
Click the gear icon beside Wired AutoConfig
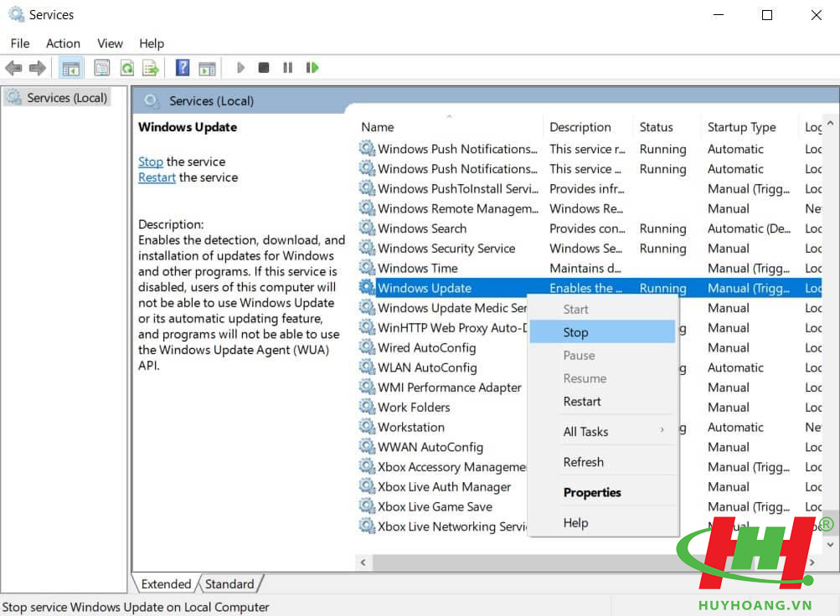click(367, 347)
